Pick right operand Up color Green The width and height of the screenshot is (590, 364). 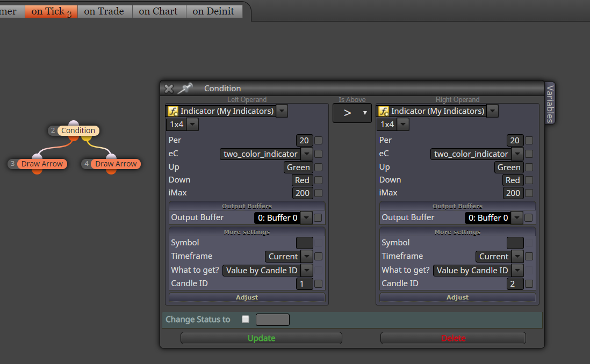pyautogui.click(x=509, y=168)
